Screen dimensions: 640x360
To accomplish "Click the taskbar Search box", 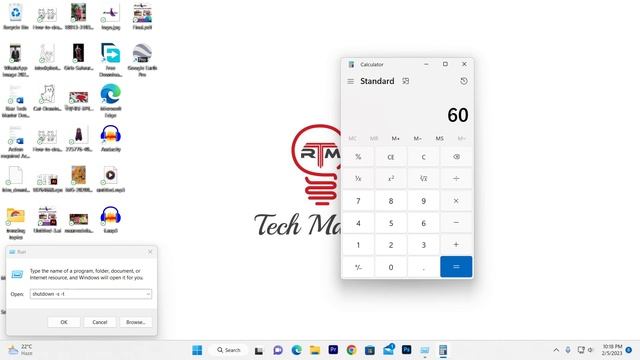I will pos(229,350).
